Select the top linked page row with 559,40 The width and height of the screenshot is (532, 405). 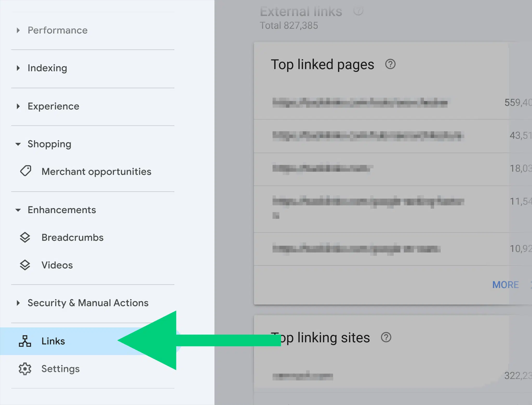coord(393,103)
